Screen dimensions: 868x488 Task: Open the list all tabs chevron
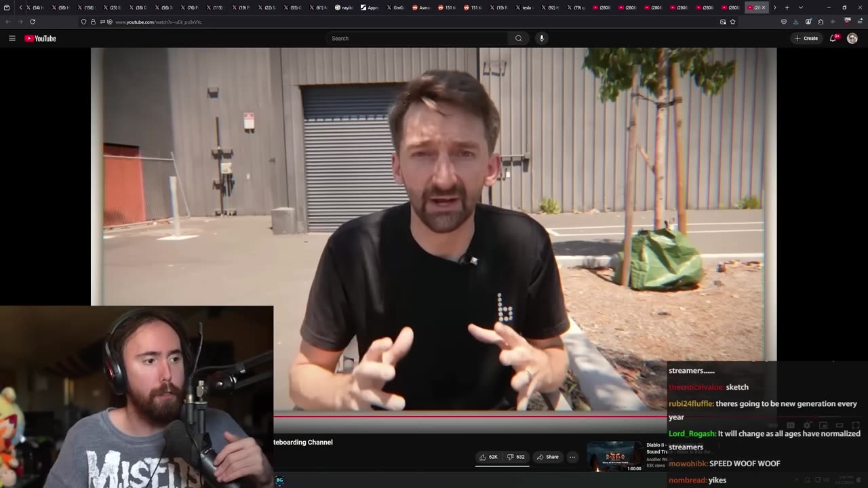[x=800, y=7]
